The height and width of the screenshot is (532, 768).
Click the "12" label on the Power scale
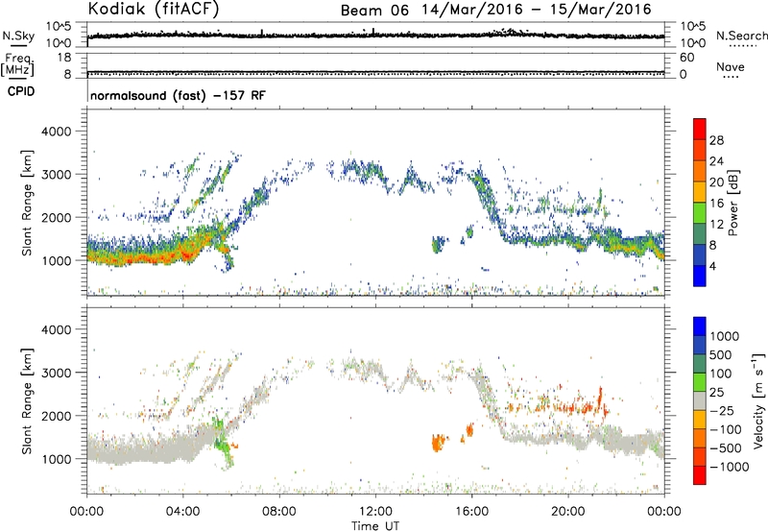click(716, 225)
